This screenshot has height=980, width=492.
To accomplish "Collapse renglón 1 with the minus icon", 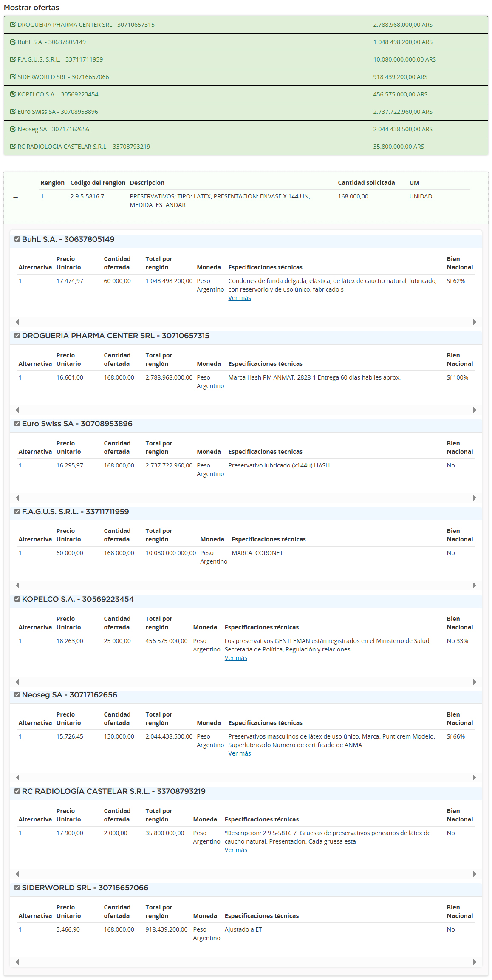I will (16, 198).
